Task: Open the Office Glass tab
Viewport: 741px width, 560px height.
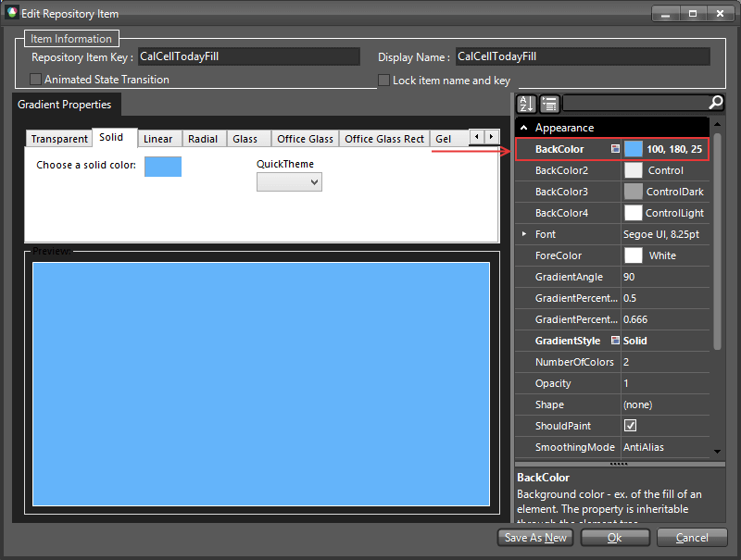Action: [305, 138]
